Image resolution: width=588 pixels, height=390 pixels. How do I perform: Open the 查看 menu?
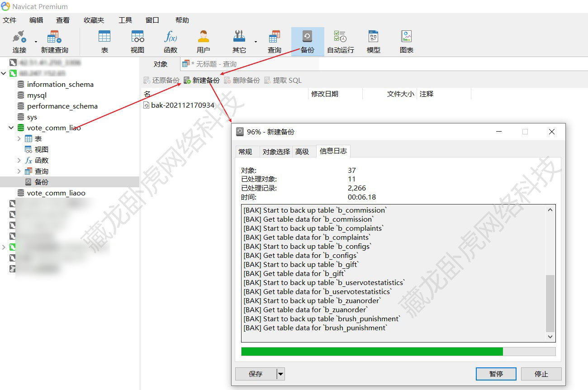coord(63,20)
